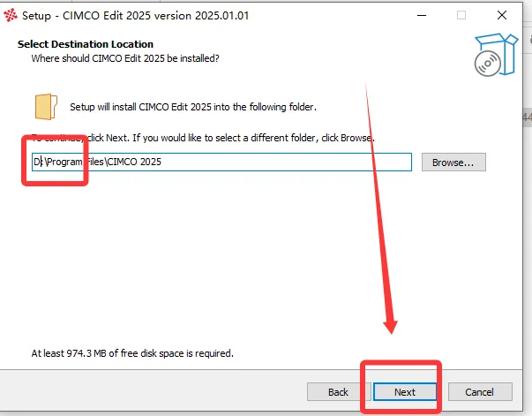Click the destination folder path field
The width and height of the screenshot is (532, 416).
coord(222,162)
